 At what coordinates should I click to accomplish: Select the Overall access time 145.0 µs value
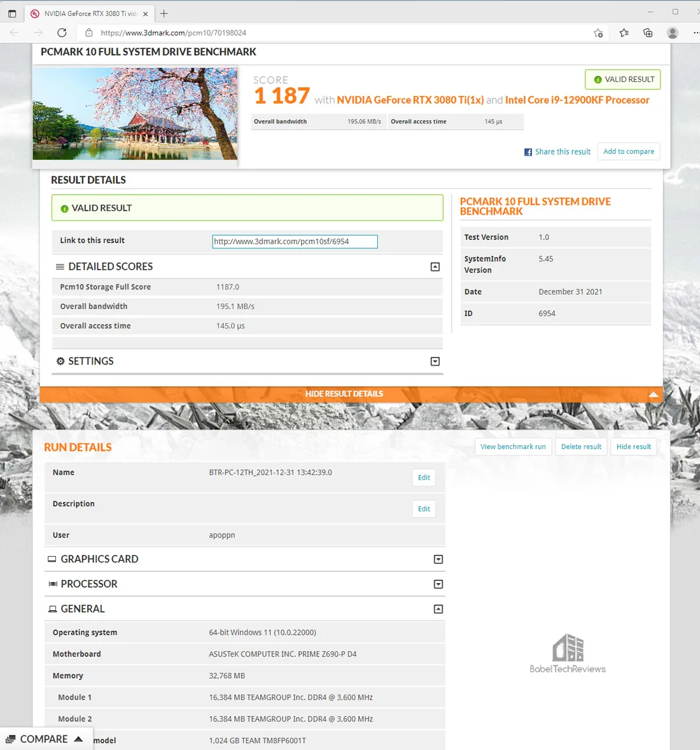click(230, 326)
